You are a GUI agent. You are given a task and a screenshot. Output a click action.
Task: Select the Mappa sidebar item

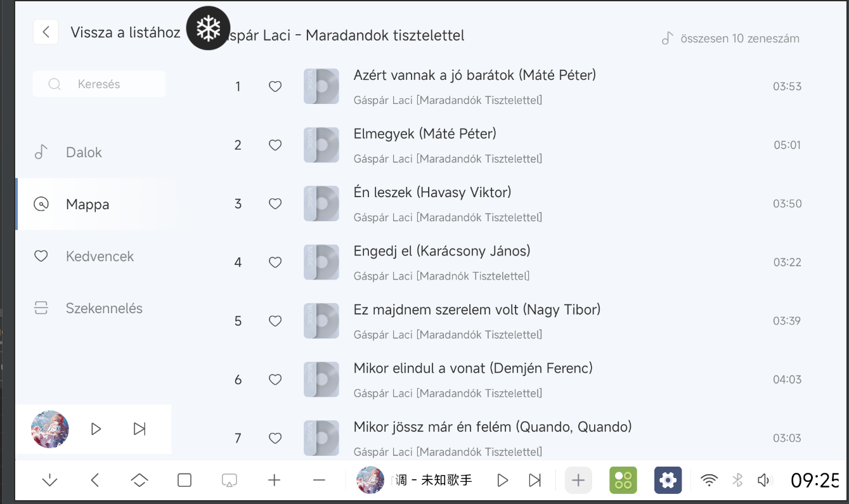[87, 204]
